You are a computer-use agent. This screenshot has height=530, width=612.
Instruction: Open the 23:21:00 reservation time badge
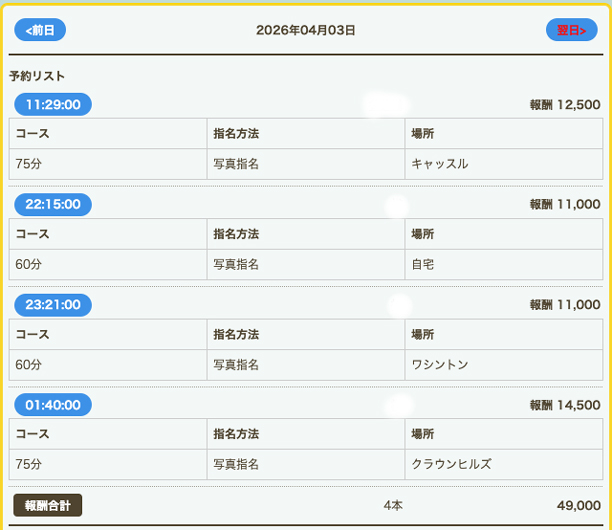pyautogui.click(x=53, y=304)
